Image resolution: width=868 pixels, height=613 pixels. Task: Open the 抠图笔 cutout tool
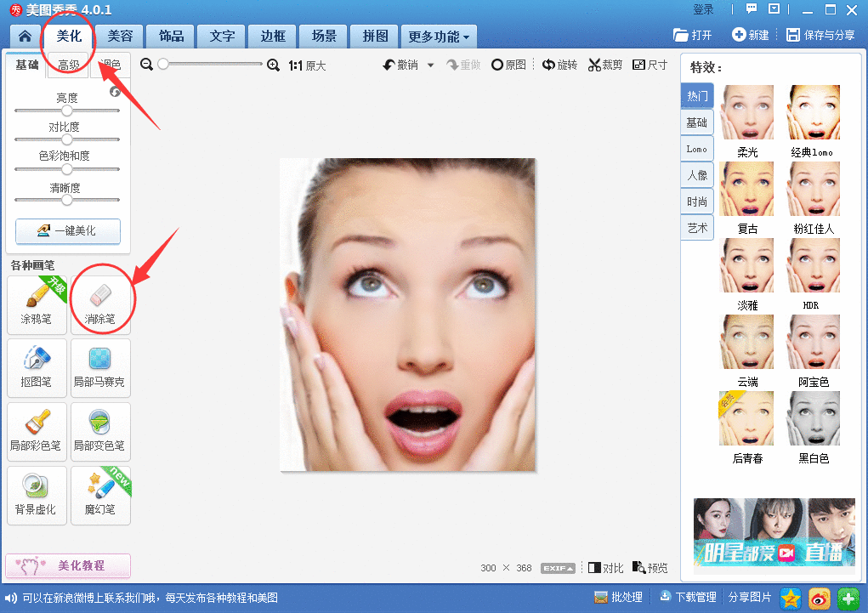tap(36, 366)
